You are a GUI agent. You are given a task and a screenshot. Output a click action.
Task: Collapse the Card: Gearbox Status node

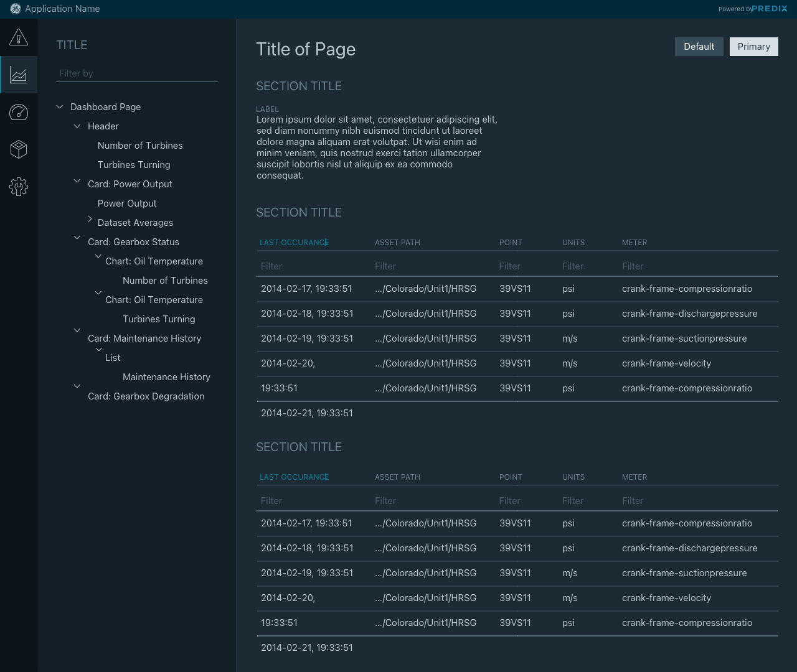click(x=77, y=238)
